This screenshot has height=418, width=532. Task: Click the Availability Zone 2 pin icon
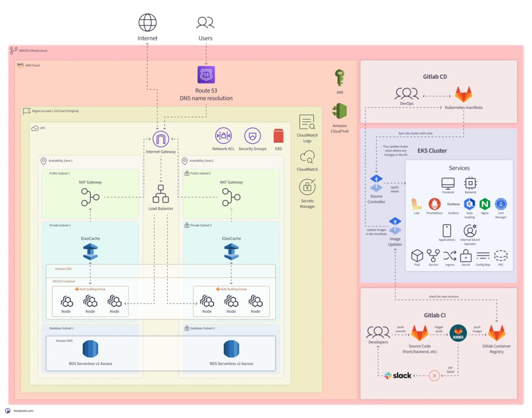click(x=184, y=160)
